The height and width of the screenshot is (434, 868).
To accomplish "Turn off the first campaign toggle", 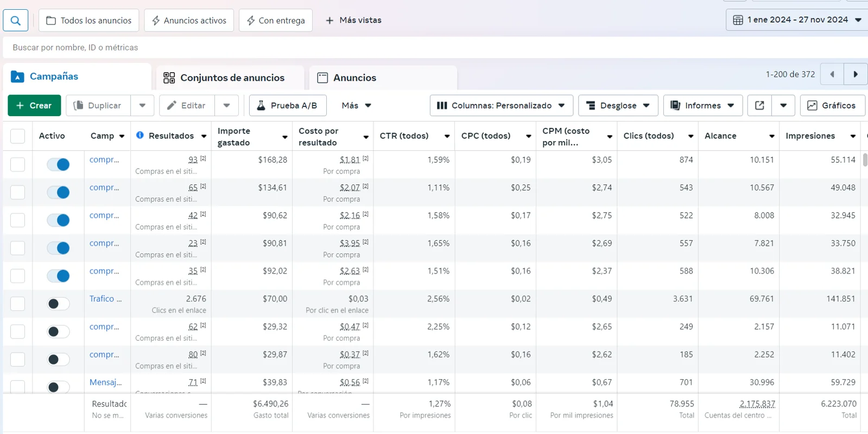I will (x=59, y=164).
